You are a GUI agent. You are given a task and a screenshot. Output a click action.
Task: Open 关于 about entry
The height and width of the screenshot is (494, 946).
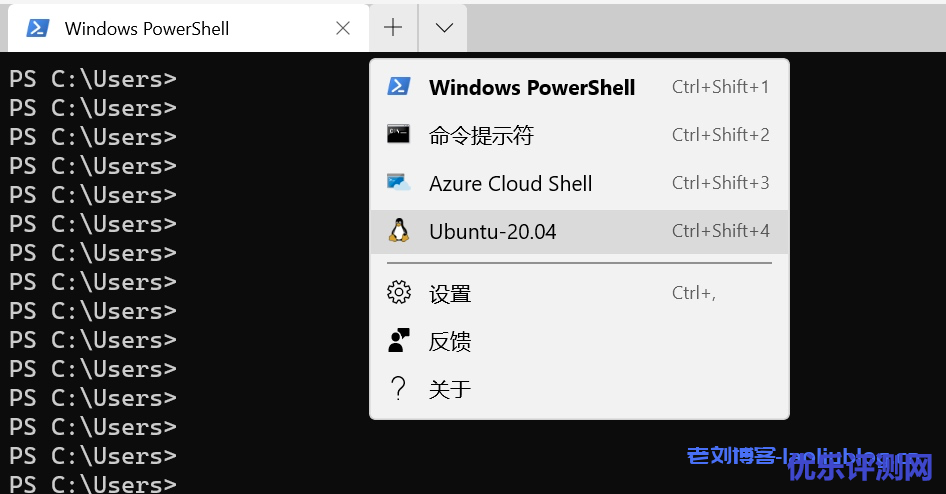[x=450, y=390]
